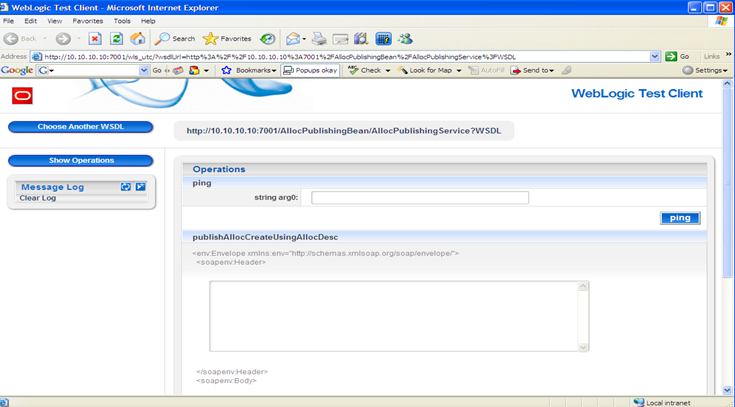
Task: Expand the Look for Map dropdown arrow
Action: [x=459, y=71]
